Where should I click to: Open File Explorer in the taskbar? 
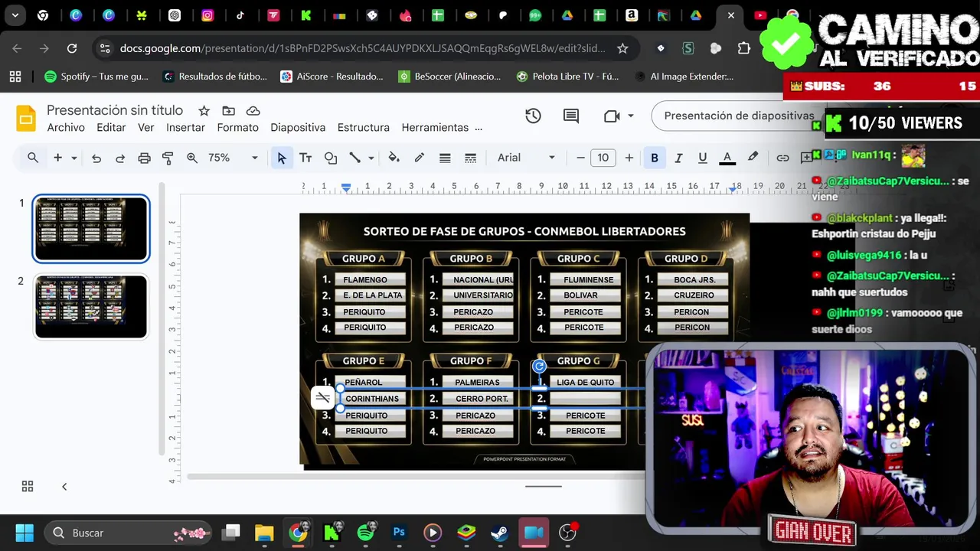coord(264,533)
